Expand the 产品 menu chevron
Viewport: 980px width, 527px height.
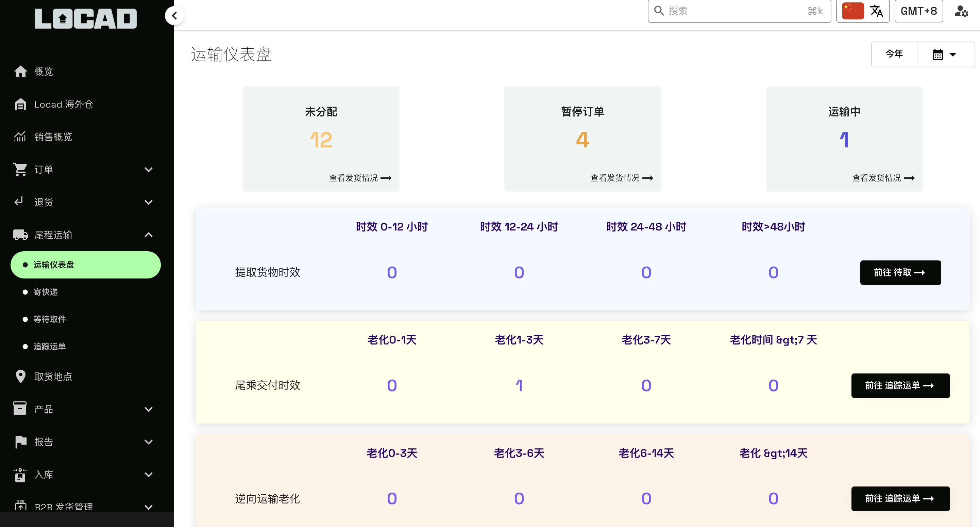point(149,409)
